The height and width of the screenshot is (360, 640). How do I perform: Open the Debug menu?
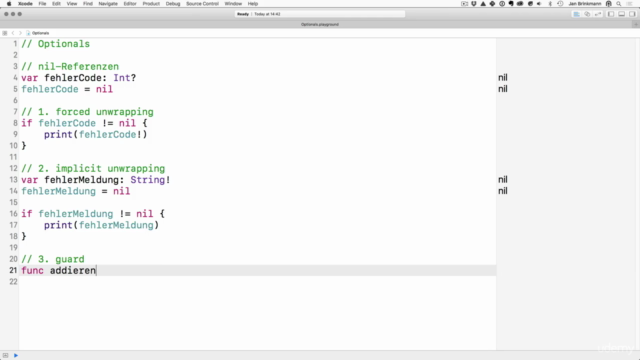pos(173,4)
